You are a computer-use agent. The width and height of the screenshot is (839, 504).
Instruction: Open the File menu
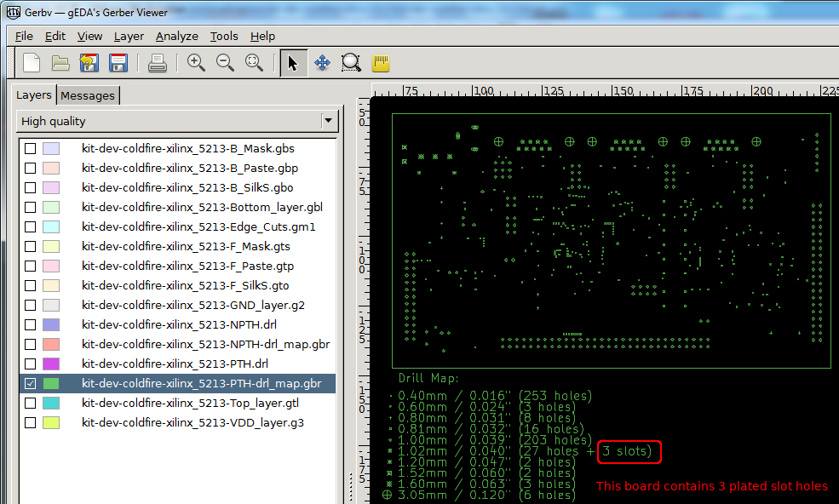coord(24,36)
